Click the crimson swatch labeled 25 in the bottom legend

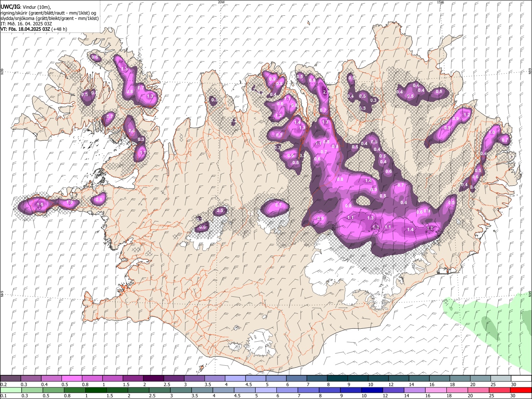coord(499,390)
